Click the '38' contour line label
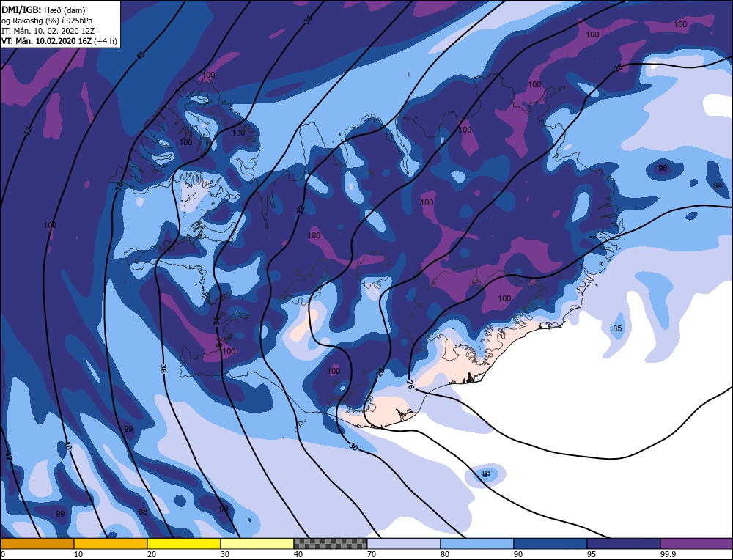The image size is (733, 560). [119, 186]
